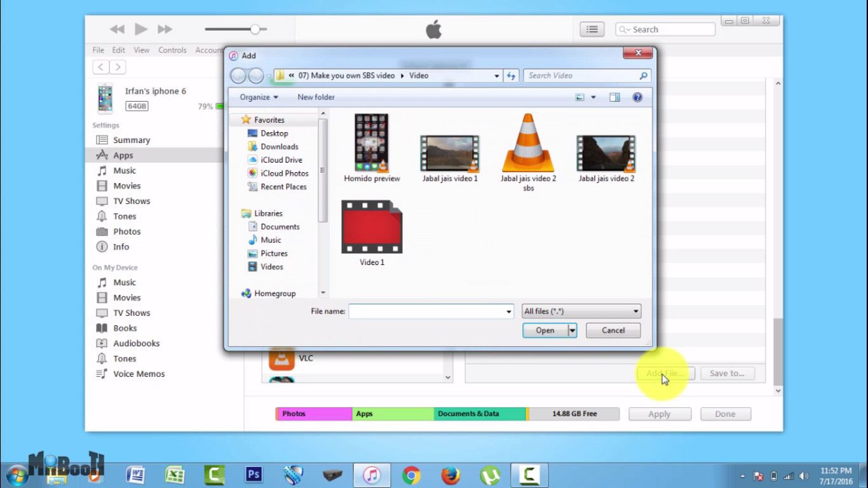Click the Done button
This screenshot has height=488, width=868.
[725, 414]
